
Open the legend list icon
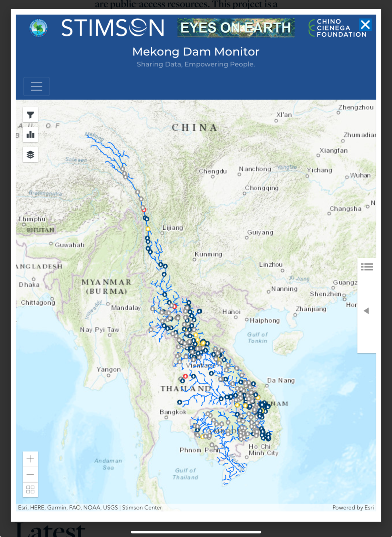pyautogui.click(x=367, y=267)
